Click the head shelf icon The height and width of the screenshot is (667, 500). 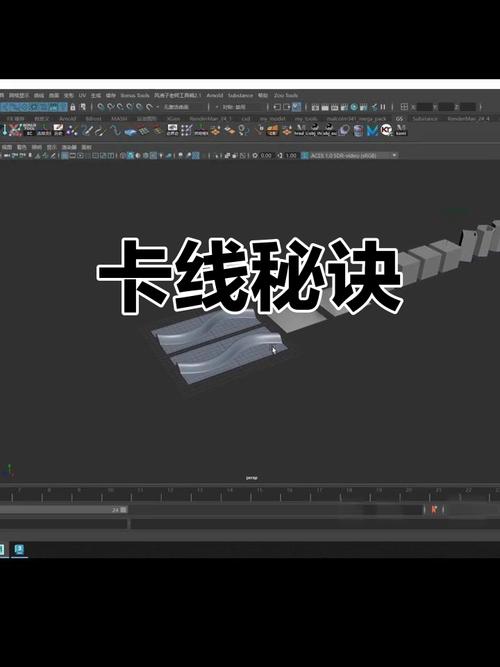coord(300,130)
